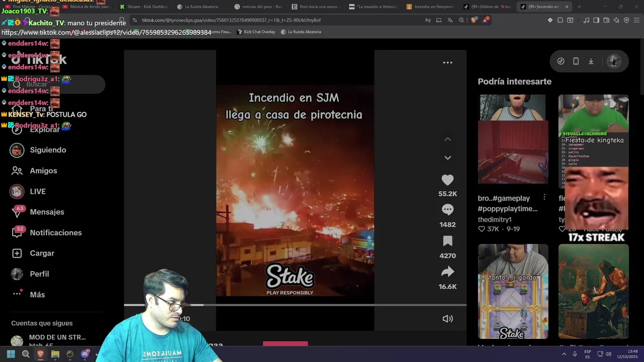Switch to the 'La invasión a Venezuela' tab
Viewport: 644px width, 362px height.
373,7
